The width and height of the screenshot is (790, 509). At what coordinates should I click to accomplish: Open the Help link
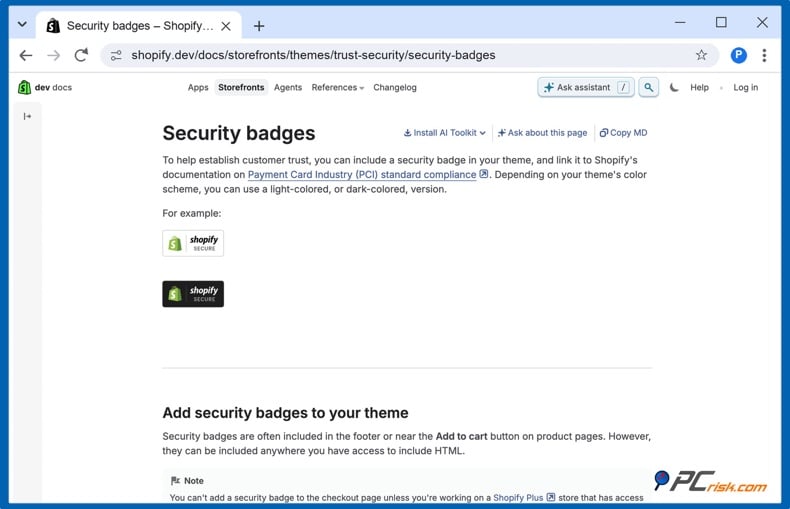(x=699, y=87)
